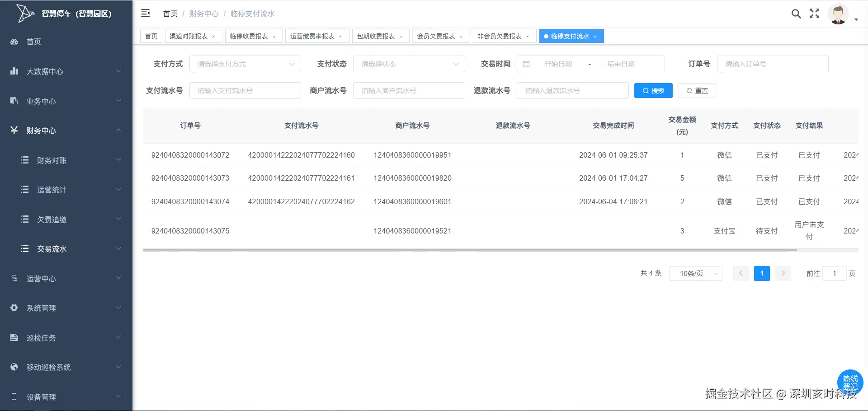
Task: Click the 开始日期 start date field
Action: (x=558, y=64)
